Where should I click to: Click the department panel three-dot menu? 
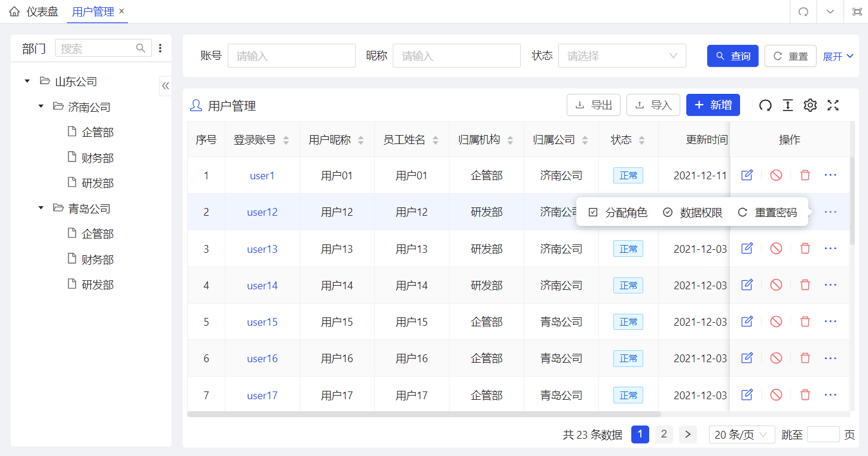coord(160,48)
